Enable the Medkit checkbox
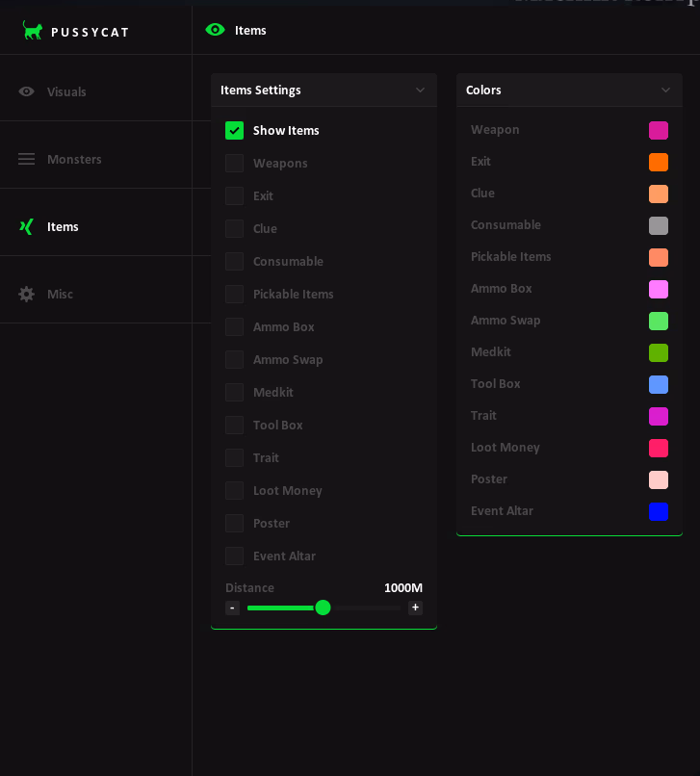Image resolution: width=700 pixels, height=776 pixels. [234, 393]
